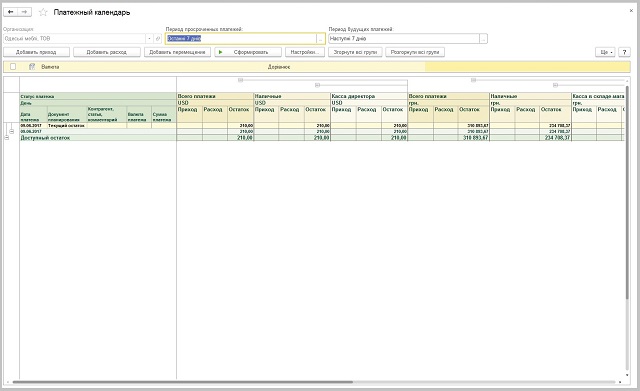Collapse USD column group marker
The image size is (640, 391).
(x=240, y=80)
